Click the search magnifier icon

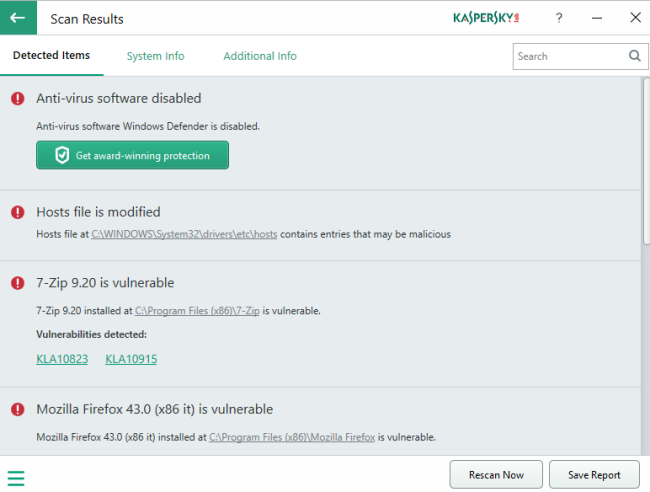tap(635, 56)
